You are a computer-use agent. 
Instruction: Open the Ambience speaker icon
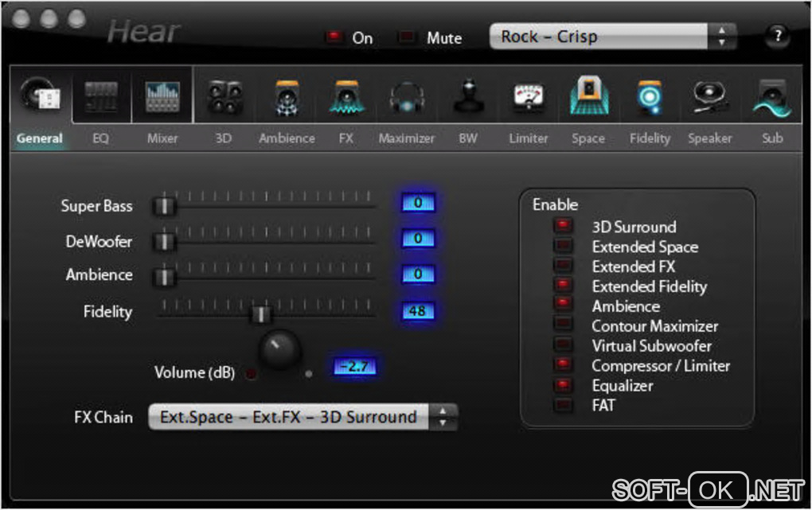[287, 97]
